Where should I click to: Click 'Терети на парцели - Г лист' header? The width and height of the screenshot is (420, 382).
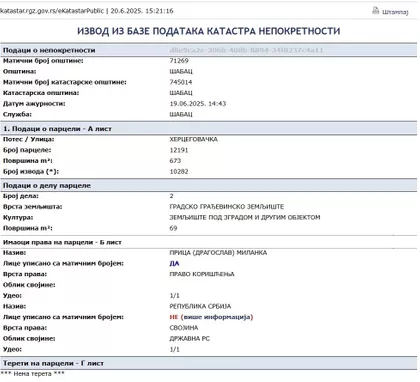[209, 363]
